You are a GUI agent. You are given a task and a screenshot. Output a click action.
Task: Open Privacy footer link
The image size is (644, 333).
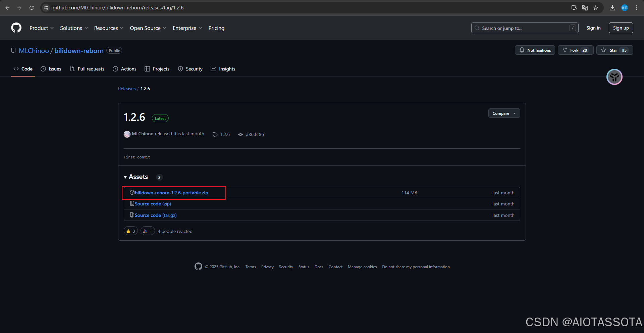click(x=267, y=267)
